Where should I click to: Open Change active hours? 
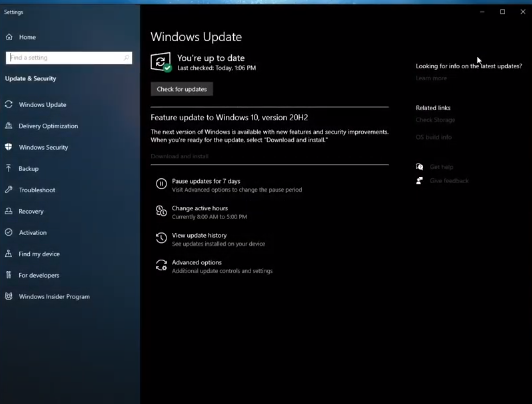click(200, 208)
